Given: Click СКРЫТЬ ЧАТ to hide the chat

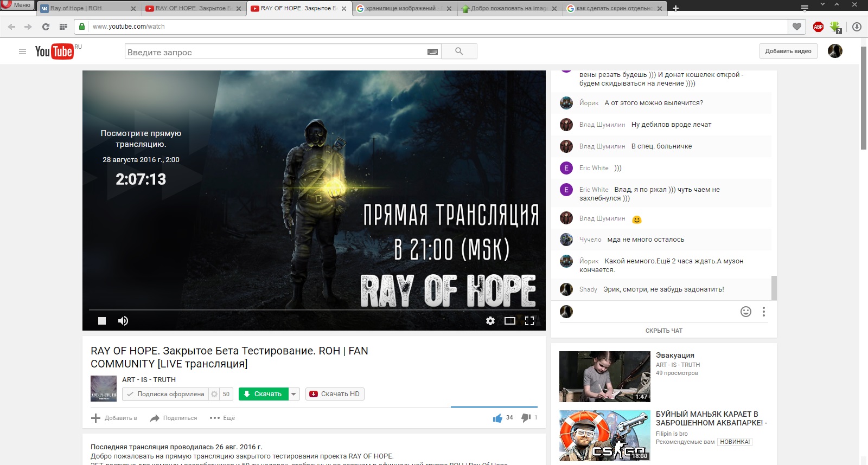Looking at the screenshot, I should click(664, 331).
